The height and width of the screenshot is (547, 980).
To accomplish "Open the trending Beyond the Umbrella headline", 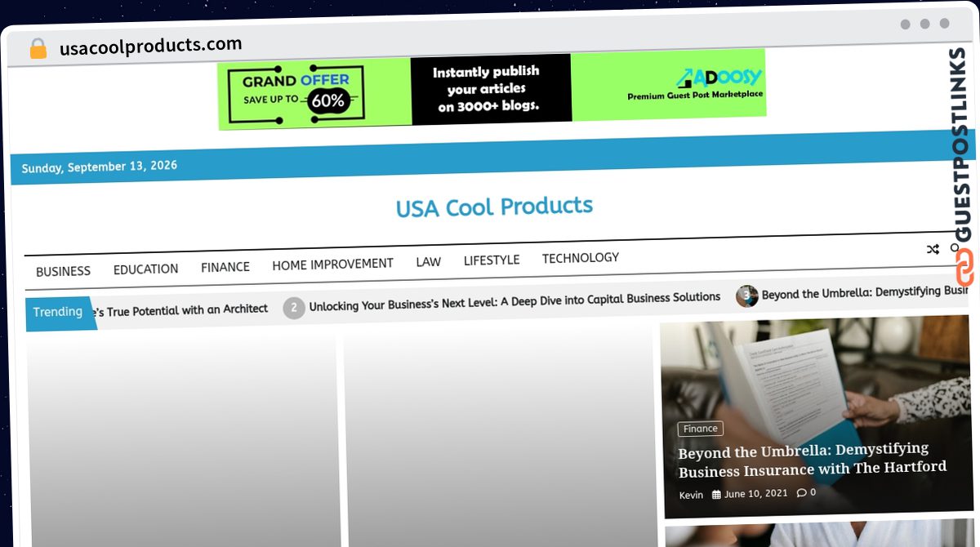I will pyautogui.click(x=865, y=291).
